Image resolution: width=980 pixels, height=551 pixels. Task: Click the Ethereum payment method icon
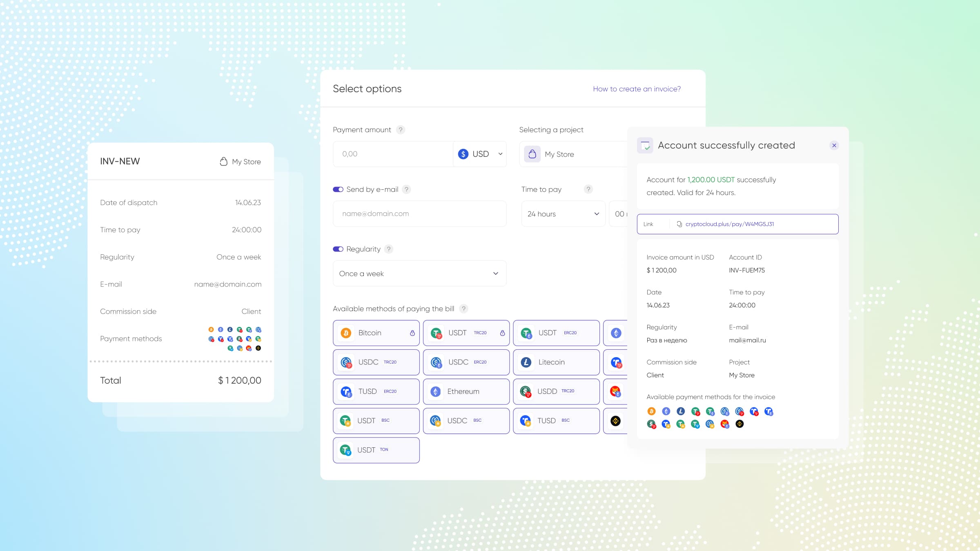pos(436,391)
